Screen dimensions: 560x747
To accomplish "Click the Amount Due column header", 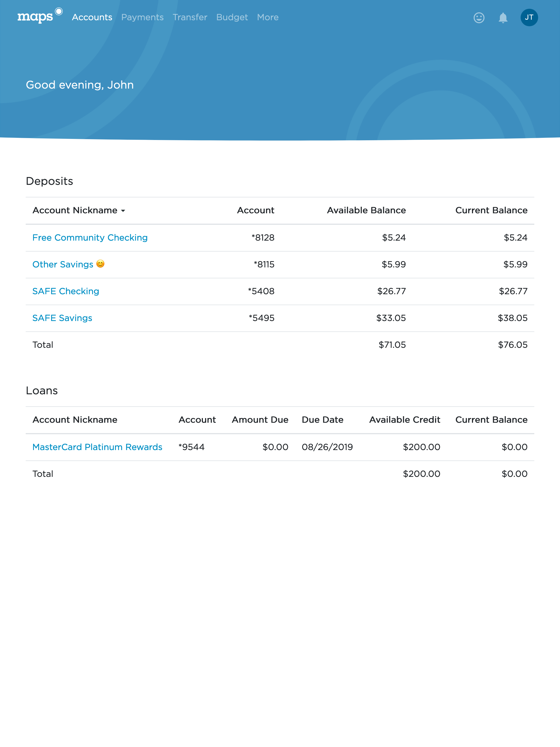I will [260, 419].
